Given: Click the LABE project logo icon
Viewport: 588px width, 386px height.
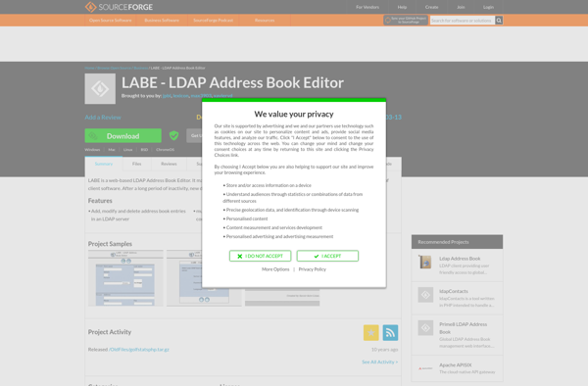Looking at the screenshot, I should pyautogui.click(x=100, y=89).
